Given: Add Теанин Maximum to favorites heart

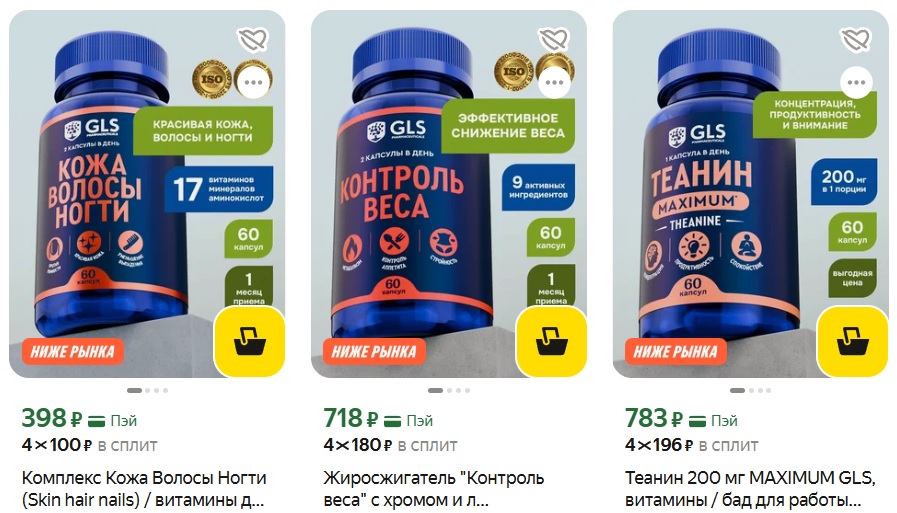Looking at the screenshot, I should point(856,39).
